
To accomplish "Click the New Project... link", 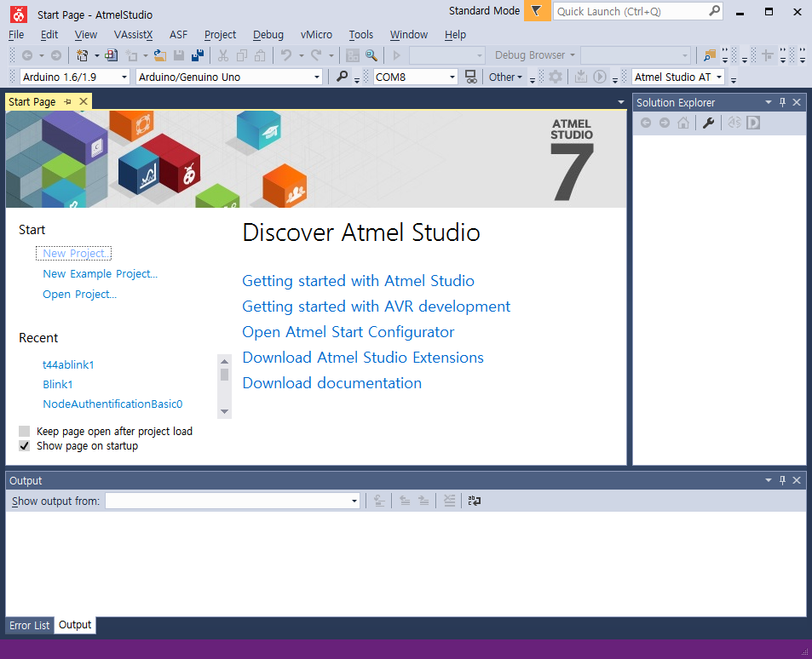I will tap(75, 253).
